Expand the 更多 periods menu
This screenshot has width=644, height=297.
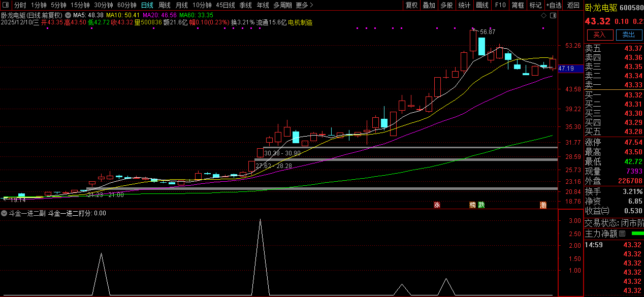(x=304, y=5)
